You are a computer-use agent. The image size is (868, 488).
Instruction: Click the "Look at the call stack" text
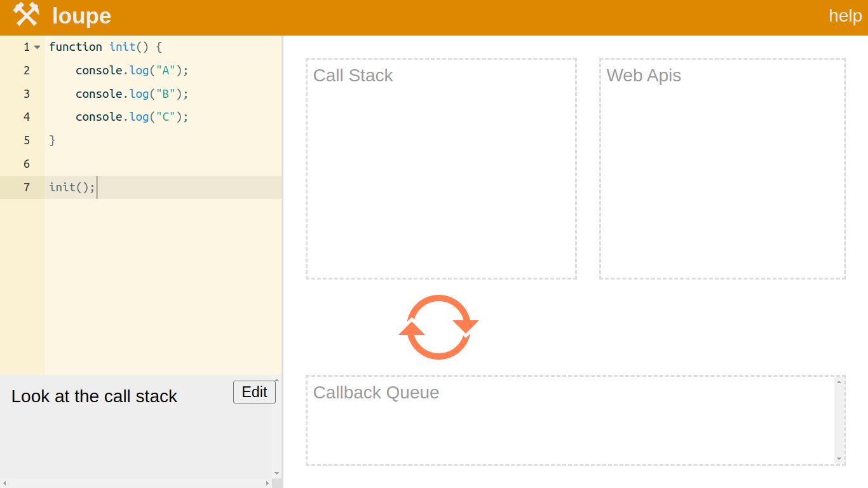94,396
